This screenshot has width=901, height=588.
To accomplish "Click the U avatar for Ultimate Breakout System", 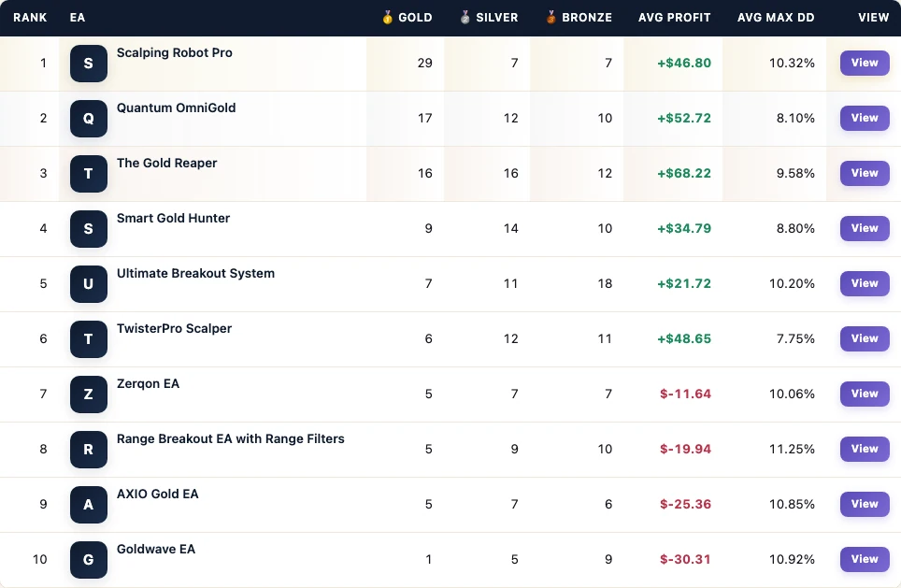I will click(x=89, y=284).
